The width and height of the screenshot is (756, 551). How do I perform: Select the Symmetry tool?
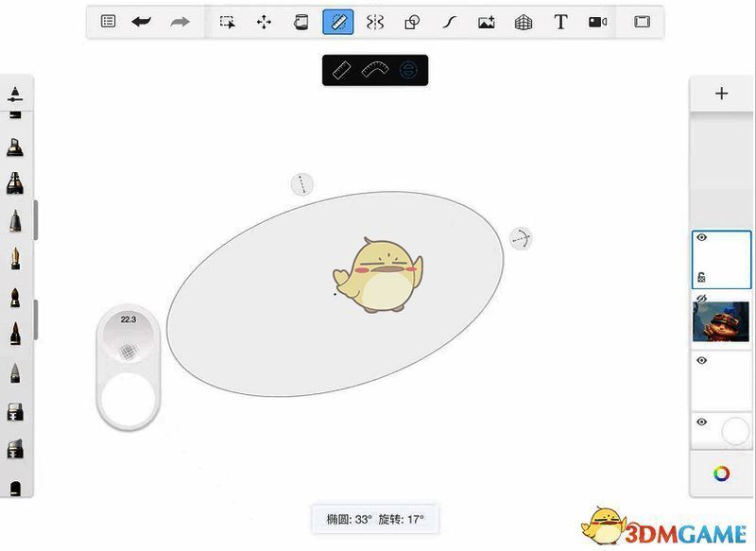click(375, 22)
